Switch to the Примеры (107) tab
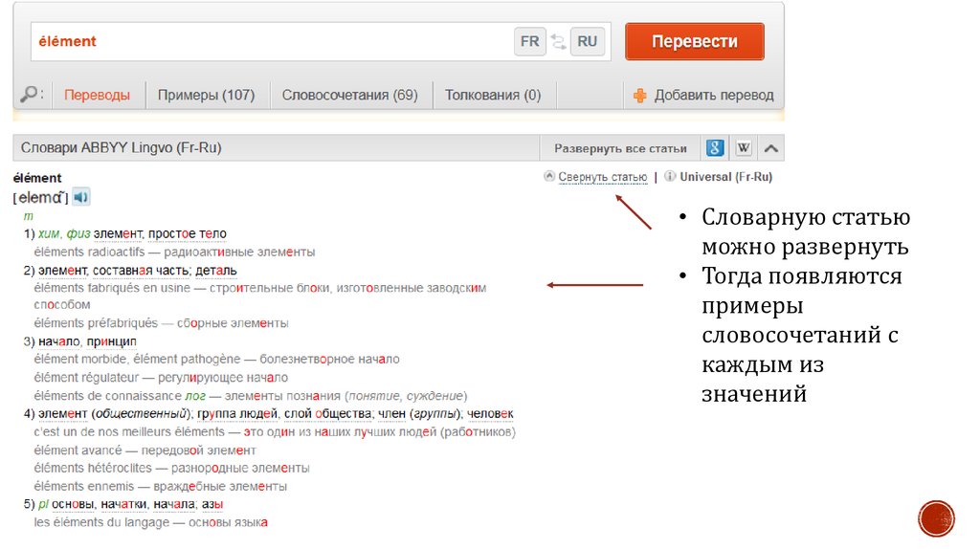This screenshot has height=549, width=980. coord(206,96)
